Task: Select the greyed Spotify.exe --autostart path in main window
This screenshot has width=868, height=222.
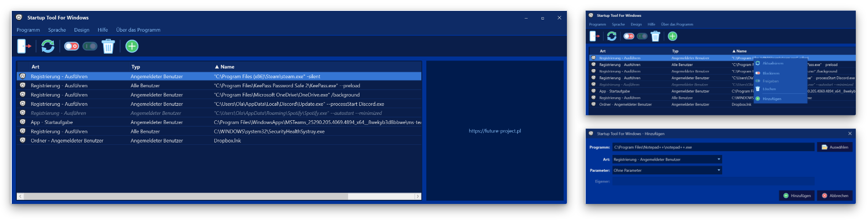Action: coord(298,113)
